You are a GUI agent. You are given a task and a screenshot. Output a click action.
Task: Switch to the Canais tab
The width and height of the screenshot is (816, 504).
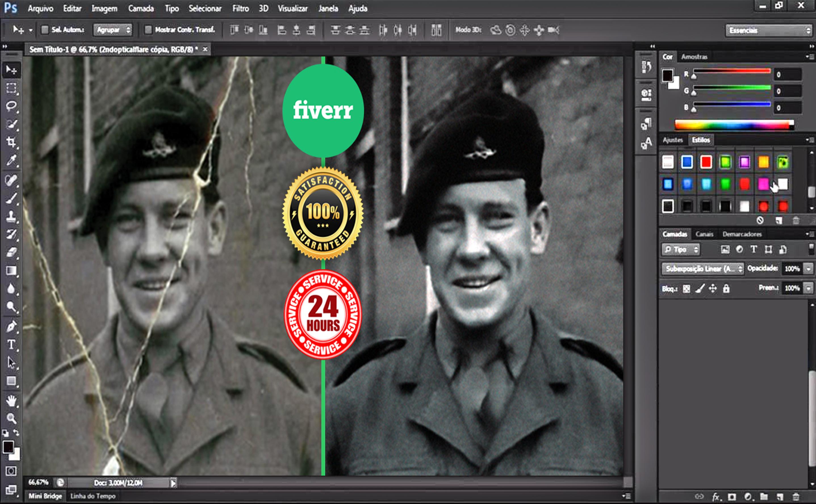705,234
